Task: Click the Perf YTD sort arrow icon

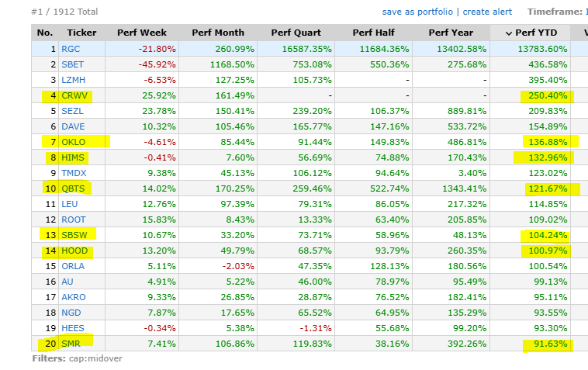Action: [x=509, y=33]
